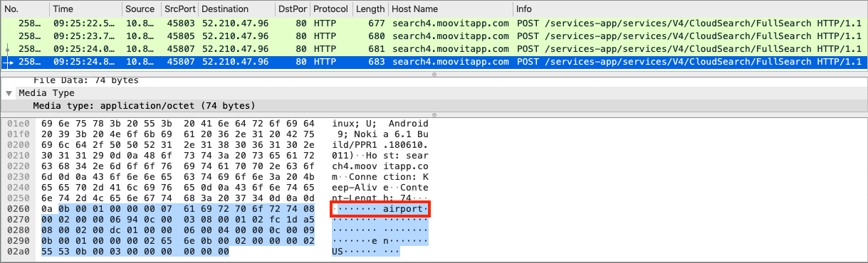
Task: Click the Info cell of the 09:25:23.7 packet
Action: (690, 36)
